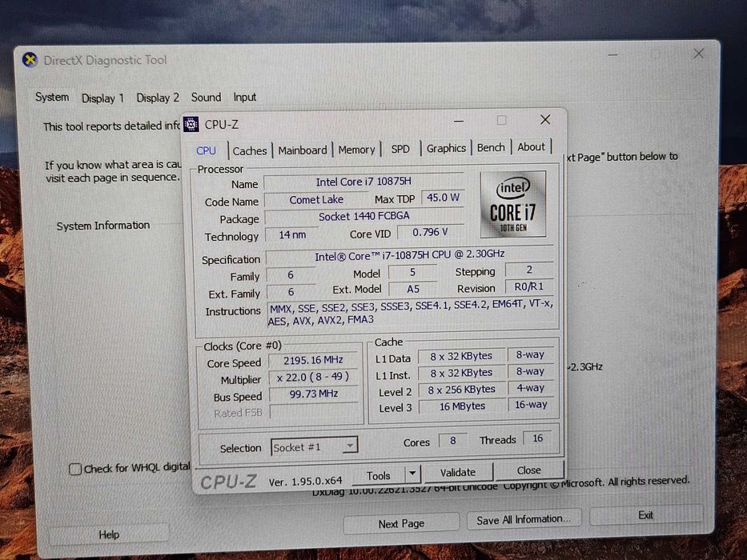This screenshot has height=560, width=747.
Task: Open the Tools dropdown arrow in CPU-Z
Action: [x=412, y=474]
